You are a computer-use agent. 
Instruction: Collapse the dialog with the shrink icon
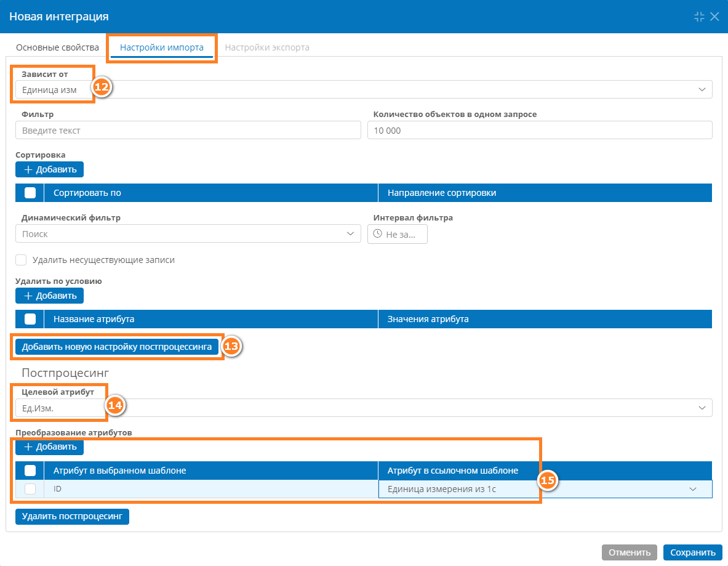(x=698, y=17)
